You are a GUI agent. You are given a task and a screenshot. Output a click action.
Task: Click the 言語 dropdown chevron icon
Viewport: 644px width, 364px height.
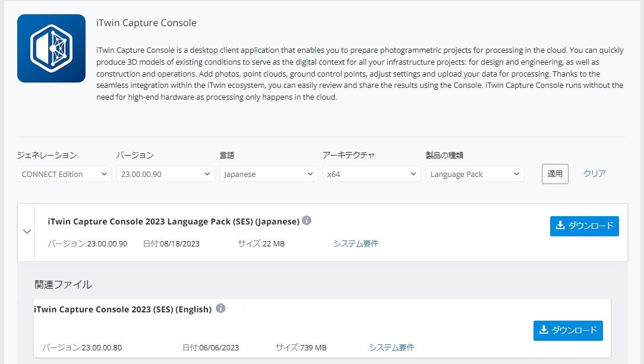(x=310, y=174)
